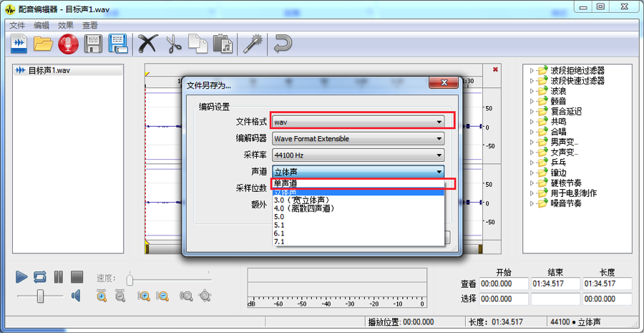This screenshot has width=644, height=333.
Task: Mute audio with the speaker icon
Action: [x=76, y=295]
